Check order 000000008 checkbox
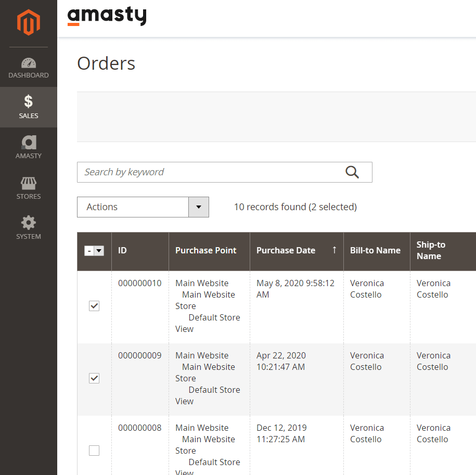The width and height of the screenshot is (476, 475). click(x=94, y=451)
